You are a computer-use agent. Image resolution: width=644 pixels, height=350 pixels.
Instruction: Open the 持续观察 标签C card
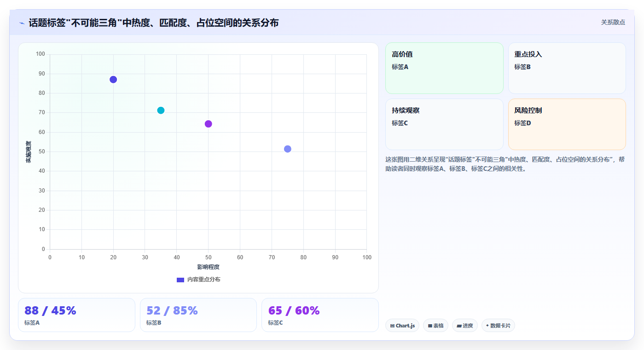[444, 124]
